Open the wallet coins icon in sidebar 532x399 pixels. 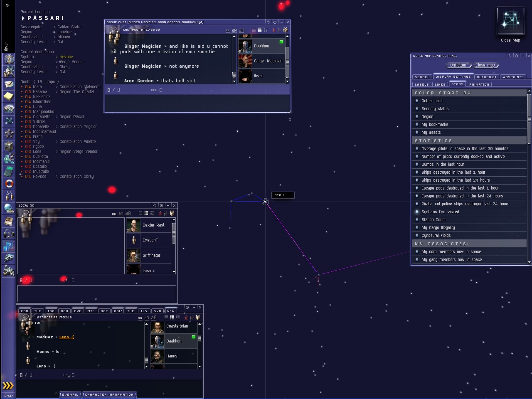point(9,159)
